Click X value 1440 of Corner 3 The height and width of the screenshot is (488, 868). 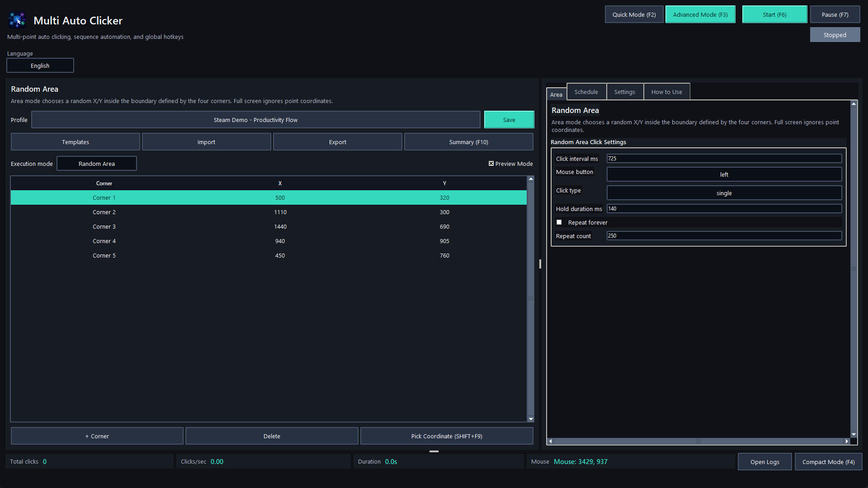click(280, 226)
